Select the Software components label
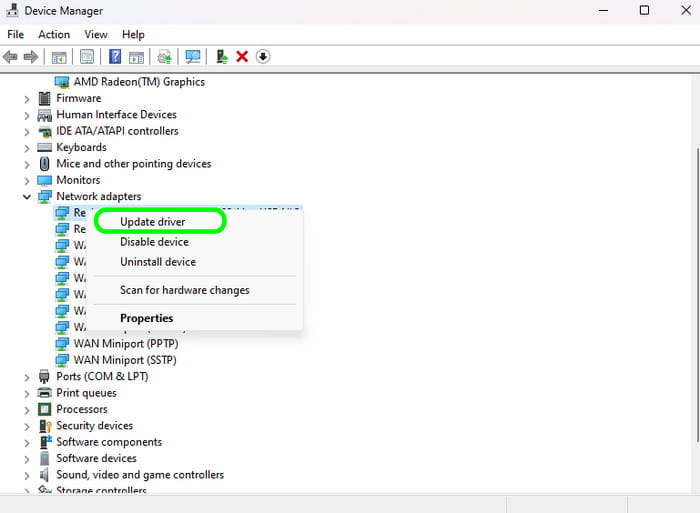 [109, 442]
